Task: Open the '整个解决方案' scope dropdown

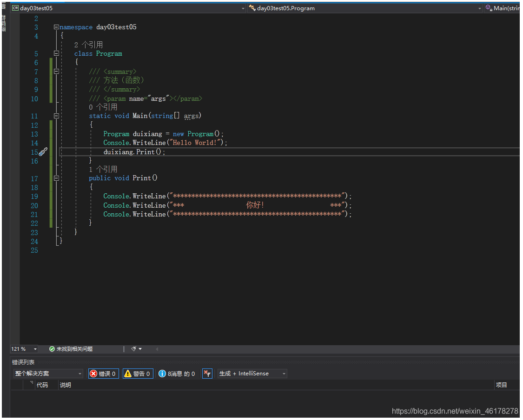Action: [x=48, y=374]
